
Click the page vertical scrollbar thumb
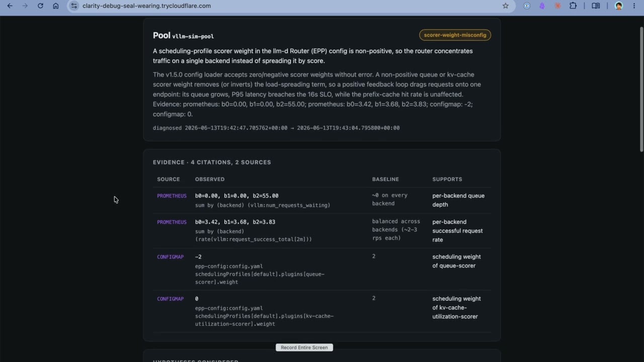tap(641, 88)
